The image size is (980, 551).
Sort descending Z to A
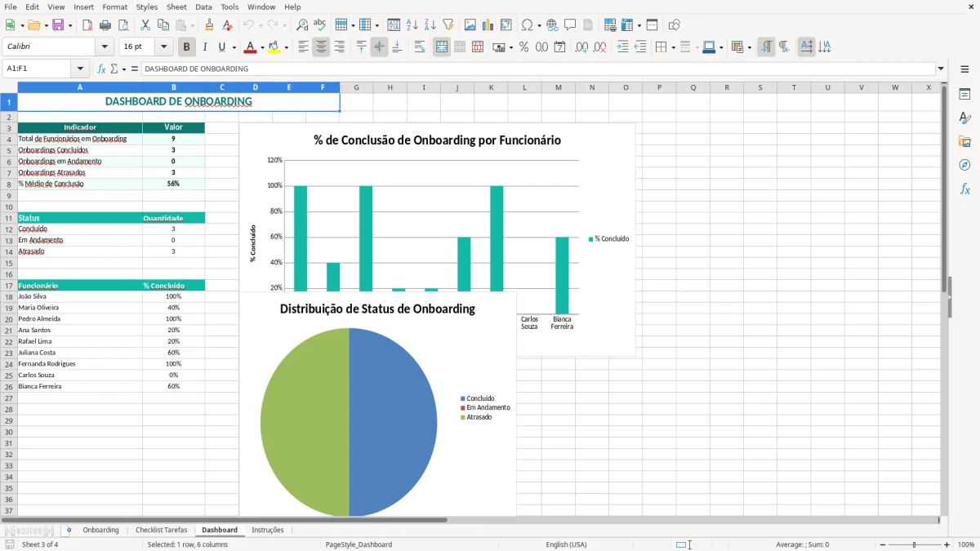tap(430, 25)
